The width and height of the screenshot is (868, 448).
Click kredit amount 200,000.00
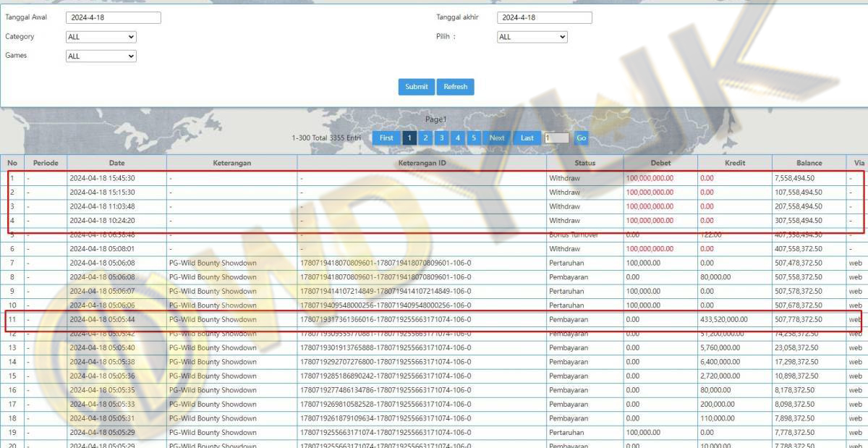718,404
